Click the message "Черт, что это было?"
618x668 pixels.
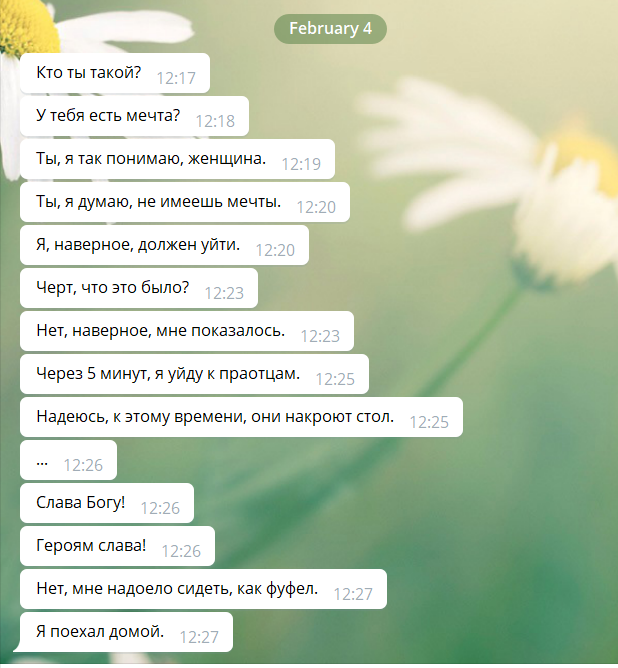(139, 288)
